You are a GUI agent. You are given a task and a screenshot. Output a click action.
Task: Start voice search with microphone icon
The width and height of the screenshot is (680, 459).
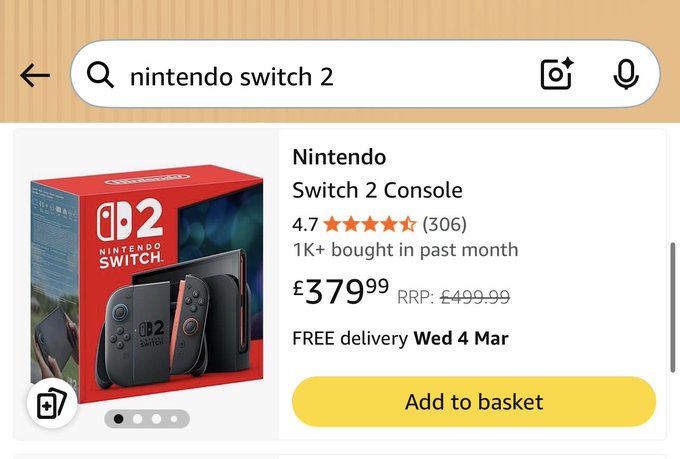pos(626,75)
